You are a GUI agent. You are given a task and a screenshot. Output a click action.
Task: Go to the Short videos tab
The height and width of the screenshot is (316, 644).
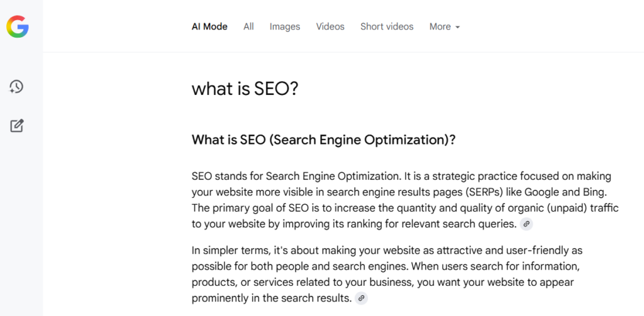[x=387, y=26]
